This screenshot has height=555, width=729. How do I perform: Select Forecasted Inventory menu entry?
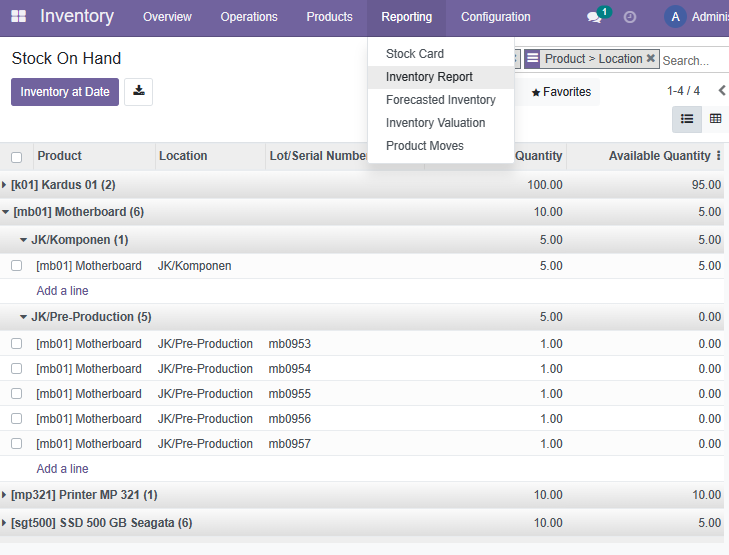(x=441, y=100)
